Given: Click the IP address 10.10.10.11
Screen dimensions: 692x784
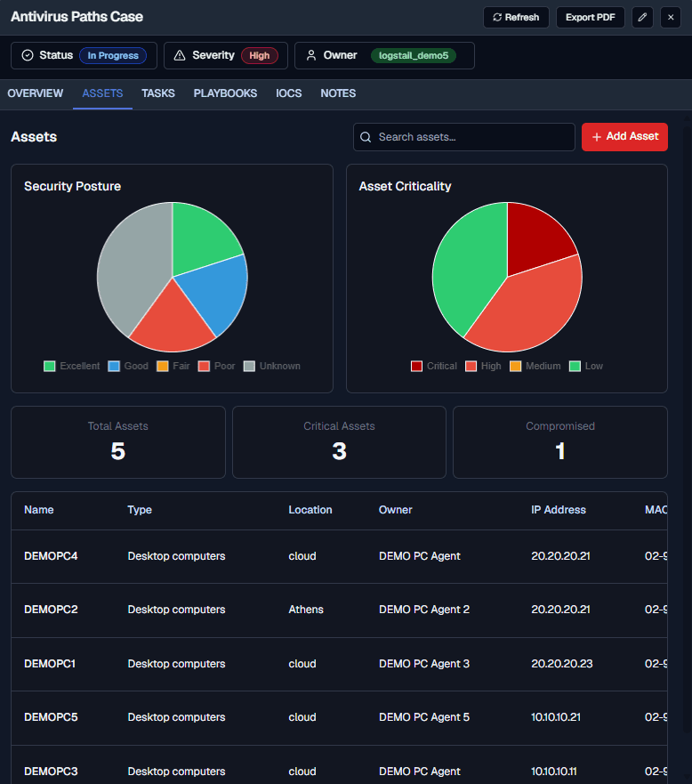Looking at the screenshot, I should tap(554, 772).
